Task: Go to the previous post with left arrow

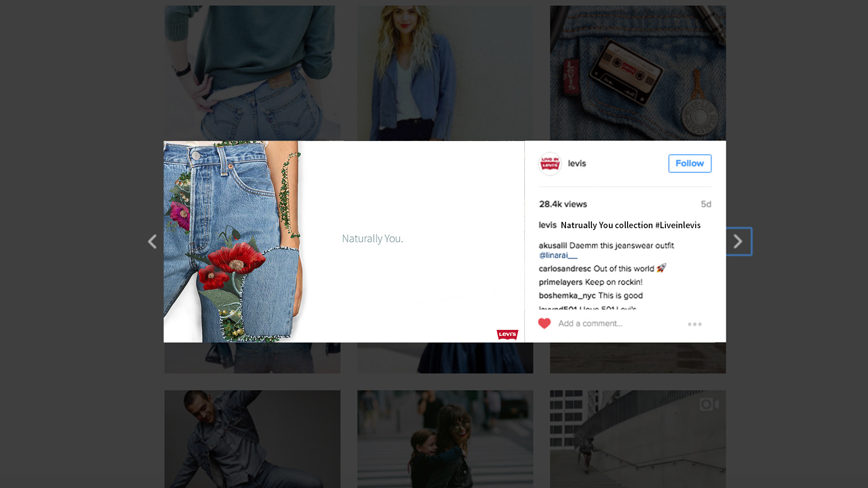Action: 152,242
